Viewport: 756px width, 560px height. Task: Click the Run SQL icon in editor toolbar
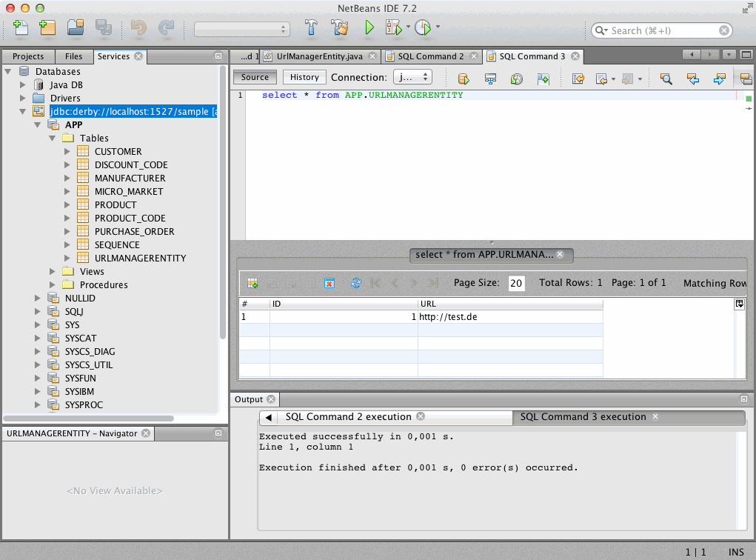pos(464,78)
